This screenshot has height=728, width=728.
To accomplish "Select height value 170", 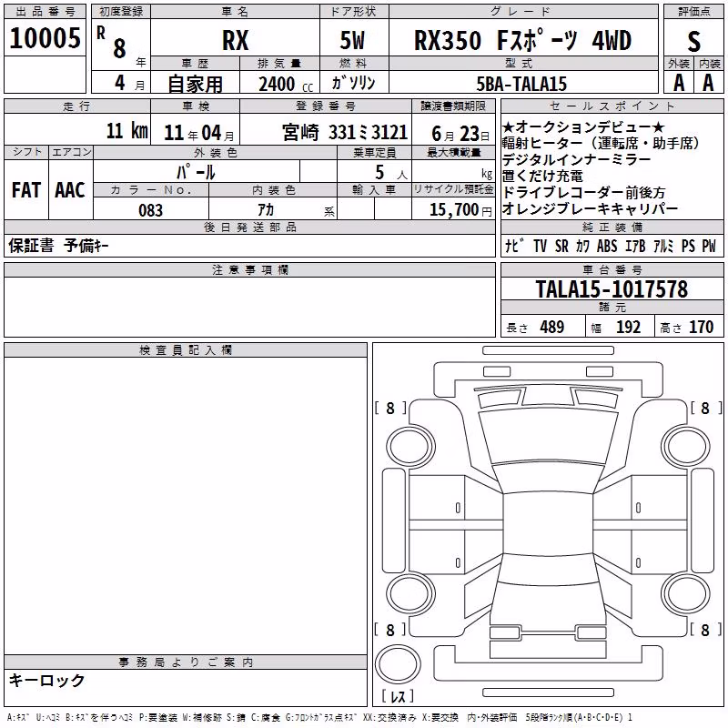I will (x=701, y=328).
